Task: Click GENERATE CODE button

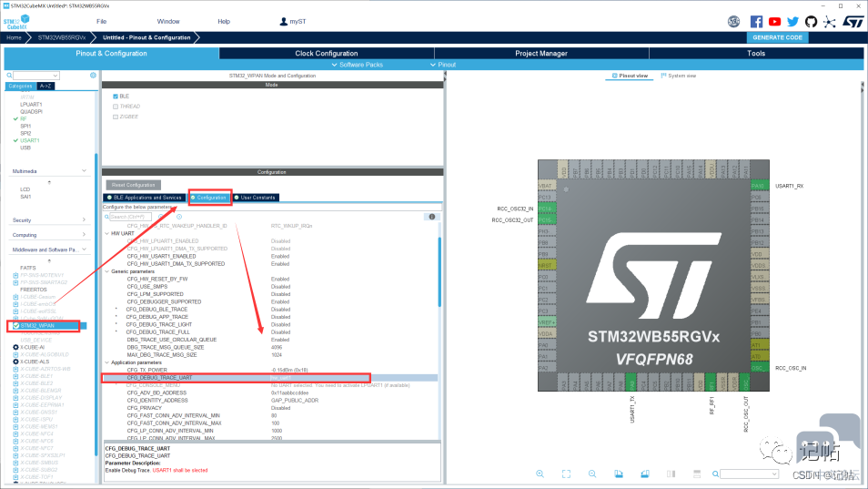Action: point(777,37)
